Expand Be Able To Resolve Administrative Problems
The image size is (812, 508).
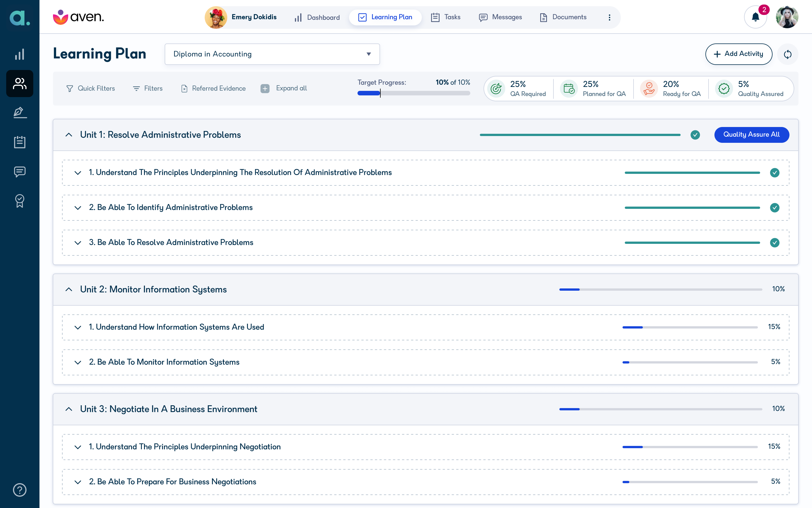tap(78, 243)
